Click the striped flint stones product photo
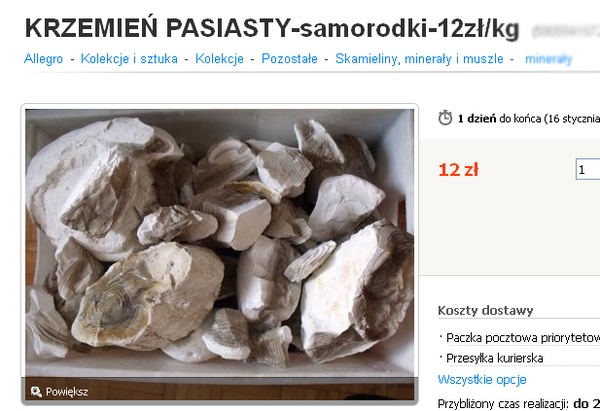This screenshot has height=411, width=600. (x=220, y=243)
